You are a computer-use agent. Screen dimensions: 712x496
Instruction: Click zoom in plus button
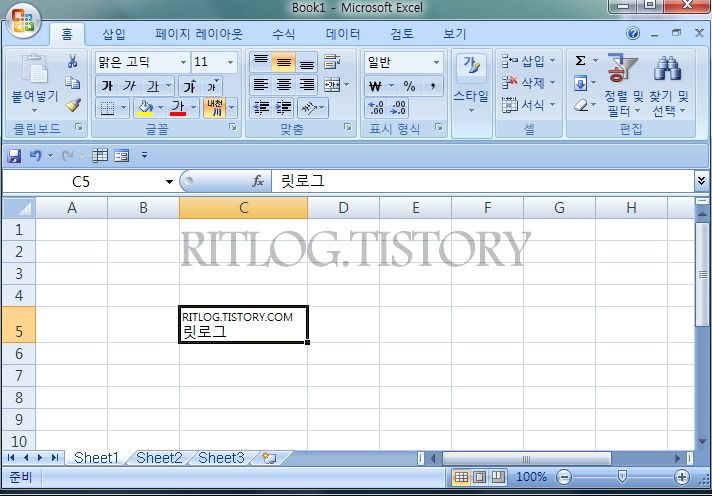pyautogui.click(x=681, y=477)
